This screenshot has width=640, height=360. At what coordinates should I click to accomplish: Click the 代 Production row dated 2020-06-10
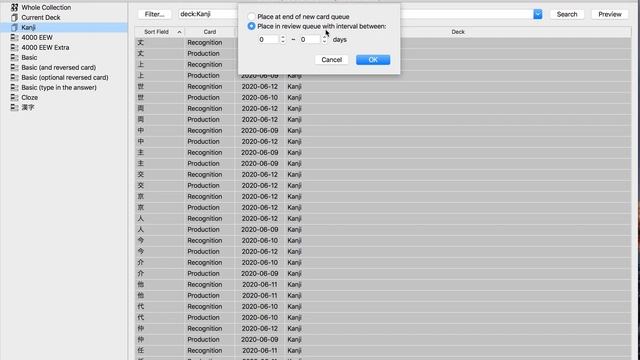tap(383, 317)
